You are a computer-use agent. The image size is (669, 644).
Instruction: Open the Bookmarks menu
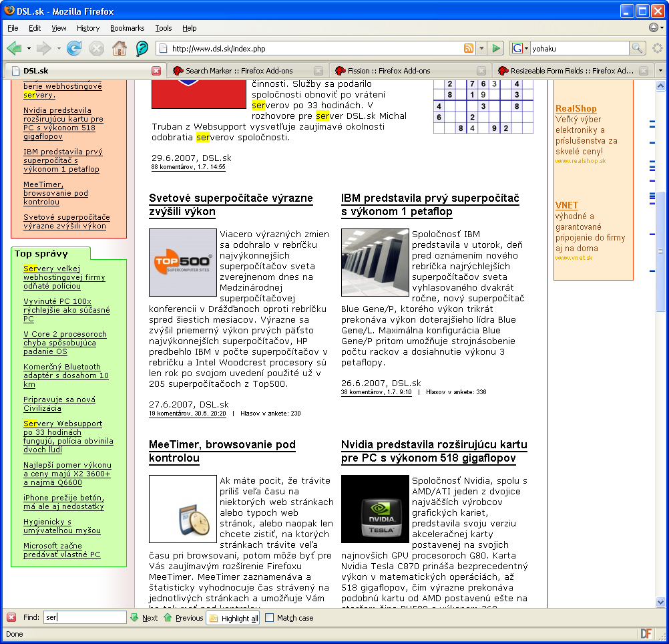coord(127,28)
